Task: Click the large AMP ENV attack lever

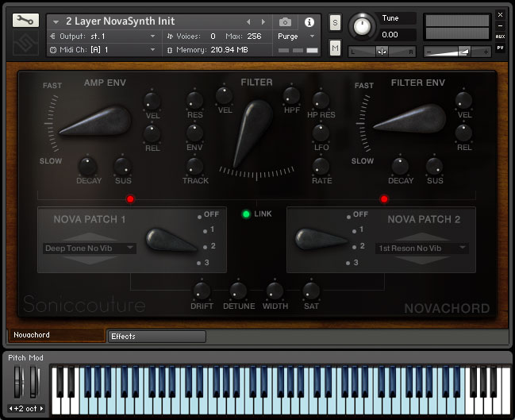Action: click(x=95, y=121)
